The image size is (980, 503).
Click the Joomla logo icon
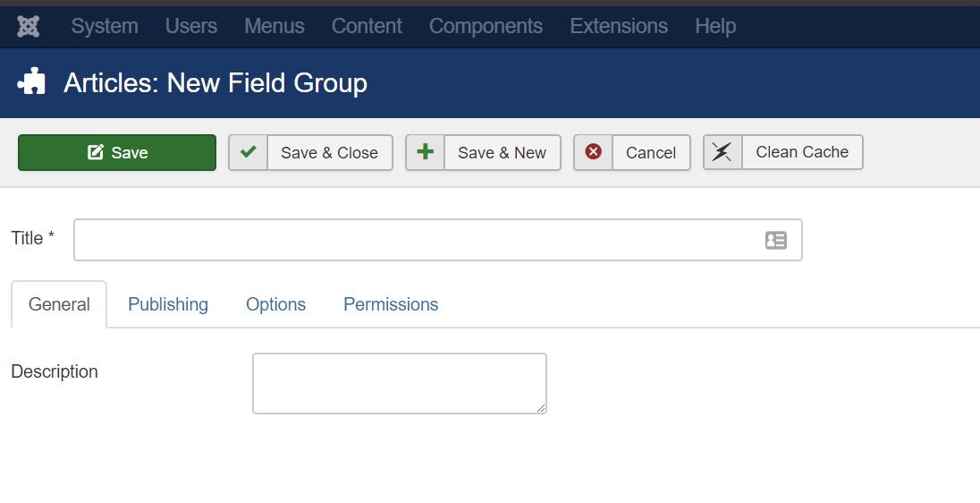coord(28,26)
